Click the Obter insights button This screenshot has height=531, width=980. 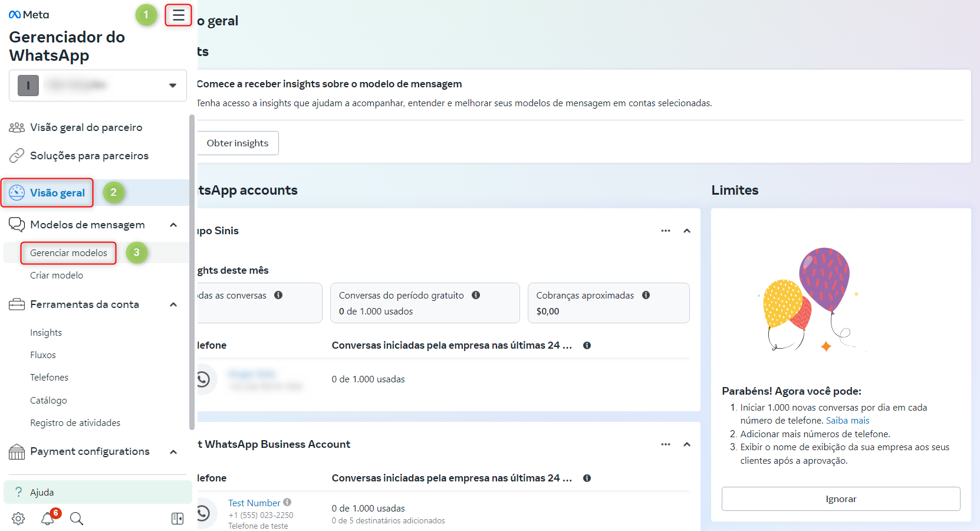238,143
